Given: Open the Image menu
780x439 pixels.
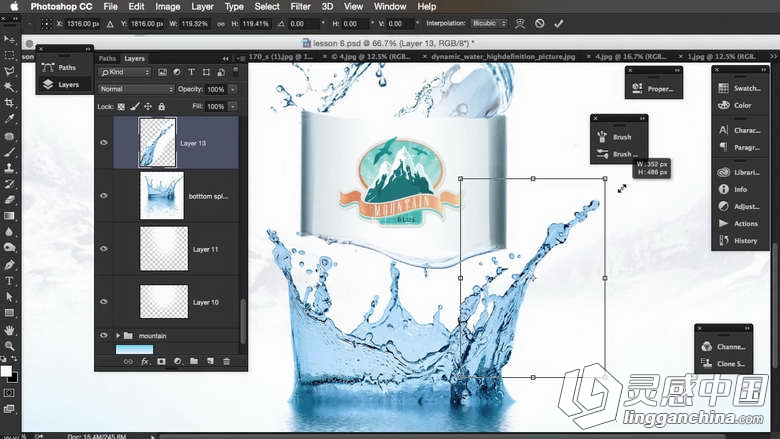Looking at the screenshot, I should [x=168, y=6].
